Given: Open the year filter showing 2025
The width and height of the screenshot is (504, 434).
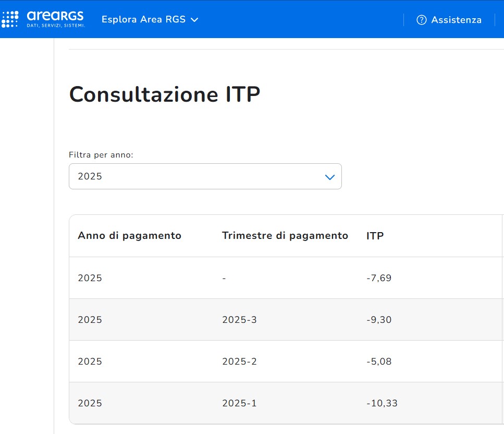Looking at the screenshot, I should (205, 176).
